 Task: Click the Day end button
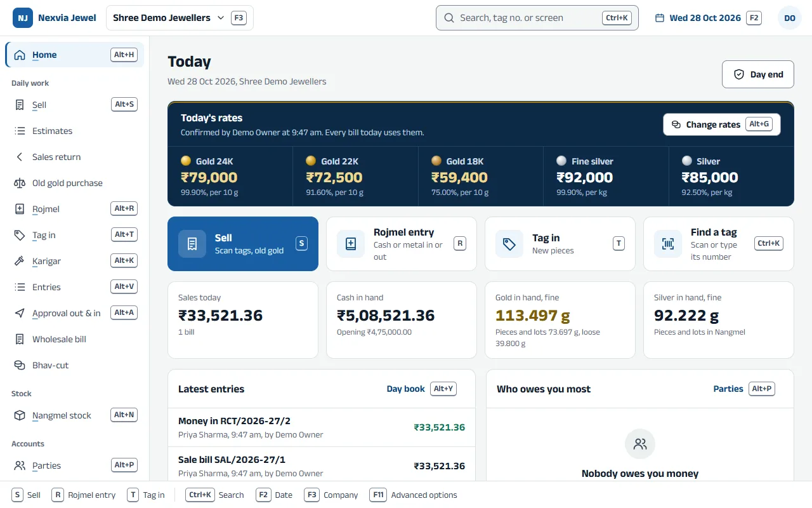pyautogui.click(x=758, y=74)
